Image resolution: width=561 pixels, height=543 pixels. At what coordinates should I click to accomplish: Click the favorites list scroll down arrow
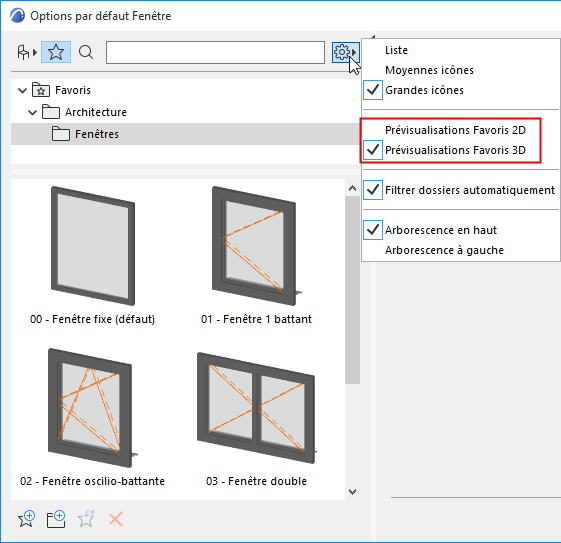tap(352, 492)
